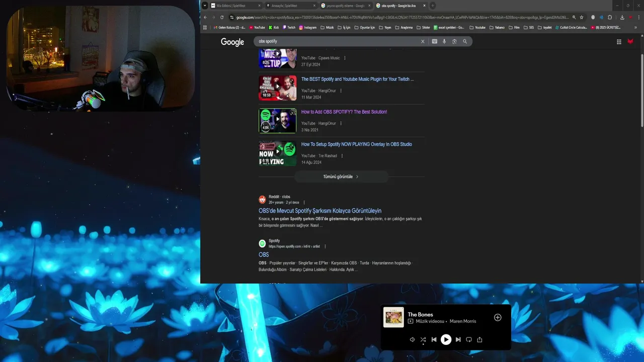Play the 4:06 OBS Spotify video thumbnail

pyautogui.click(x=277, y=121)
